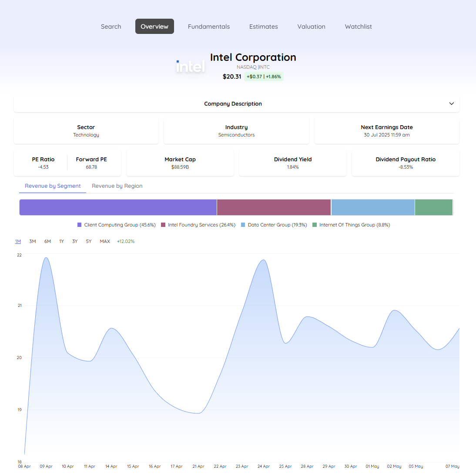Screen dimensions: 476x476
Task: Click the Intel logo
Action: (x=191, y=66)
